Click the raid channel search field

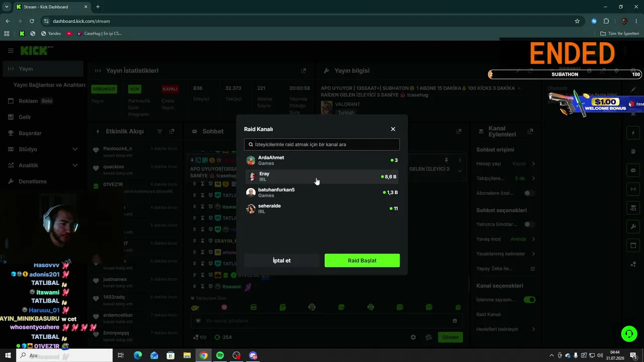click(322, 144)
